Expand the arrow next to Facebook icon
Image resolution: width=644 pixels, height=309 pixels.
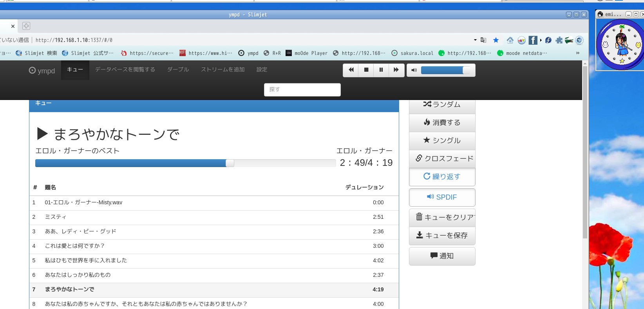tap(541, 40)
